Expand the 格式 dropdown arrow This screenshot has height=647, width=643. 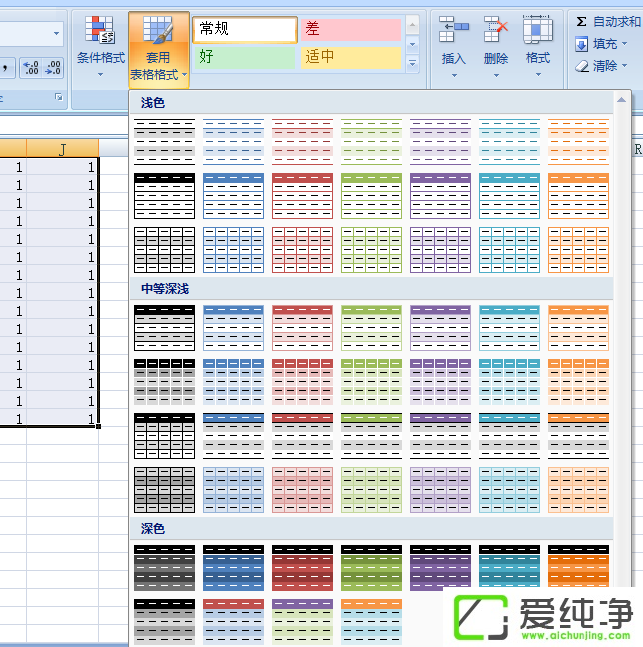[x=538, y=75]
